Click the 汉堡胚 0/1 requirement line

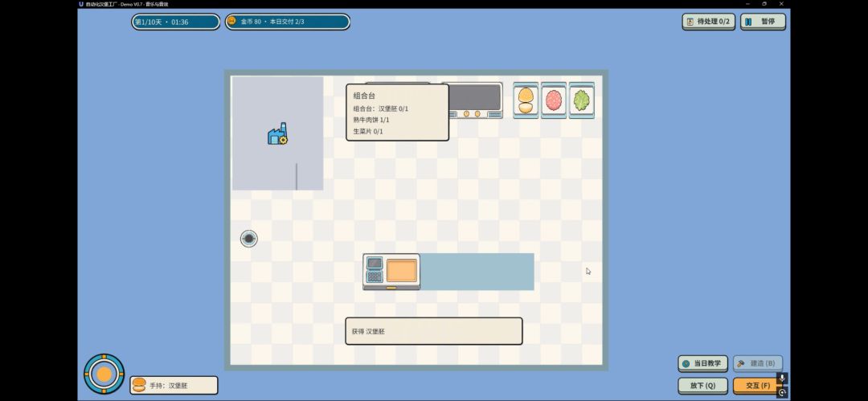pos(381,108)
